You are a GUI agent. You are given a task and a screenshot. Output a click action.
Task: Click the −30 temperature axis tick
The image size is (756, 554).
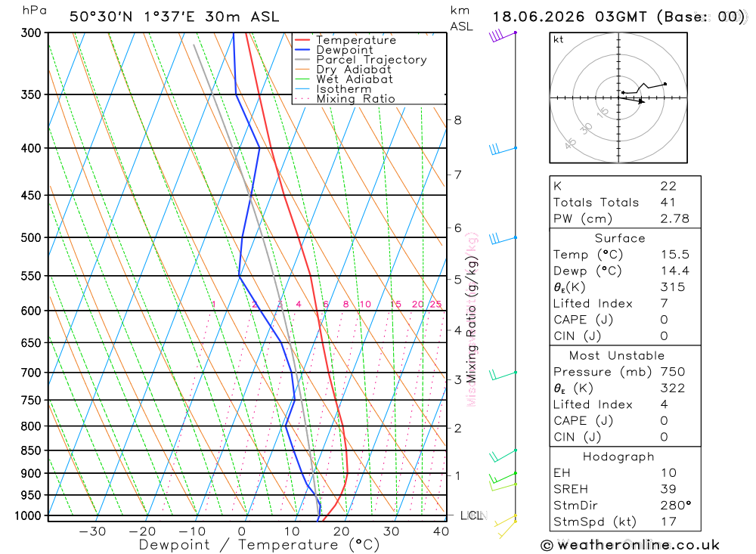(x=92, y=531)
